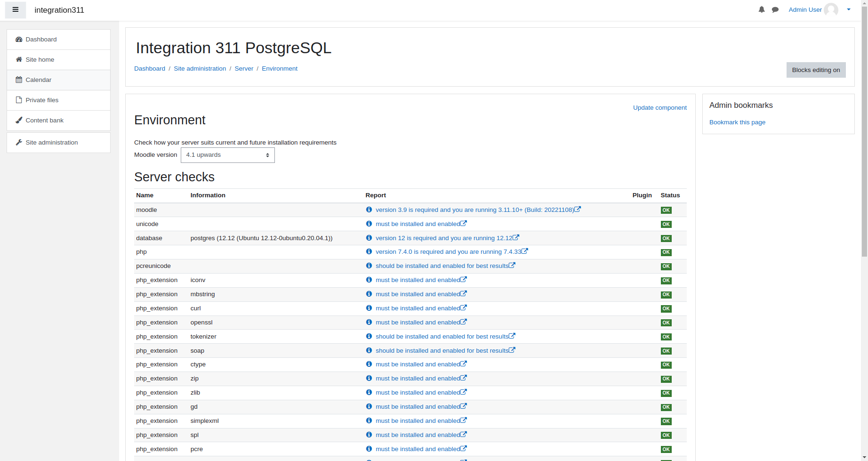Click info icon in ctype row
This screenshot has width=868, height=461.
[x=369, y=364]
